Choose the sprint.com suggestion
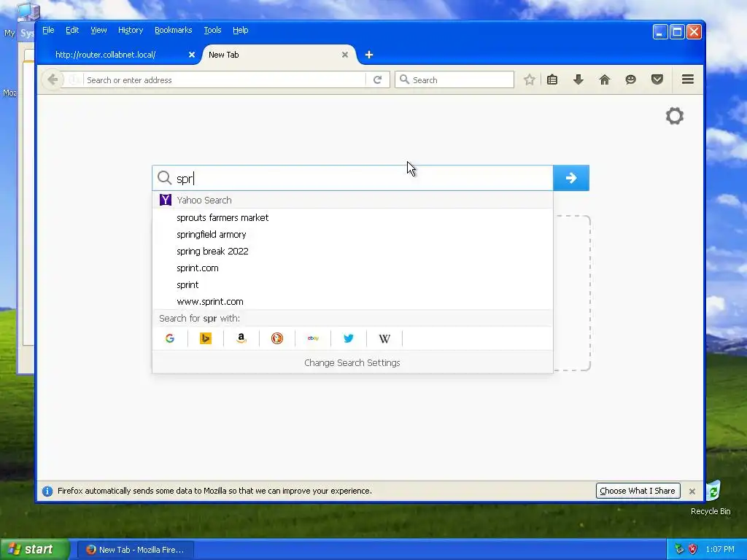The width and height of the screenshot is (747, 560). pos(352,268)
